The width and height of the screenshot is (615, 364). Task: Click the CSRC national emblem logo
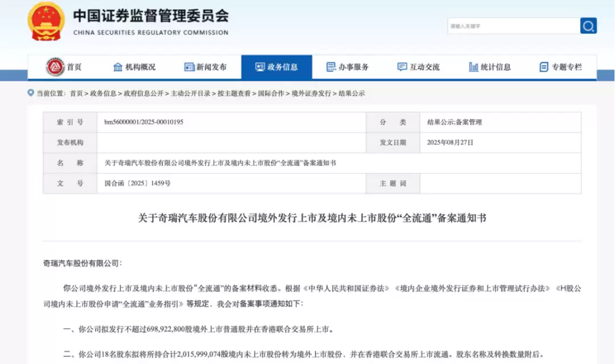click(x=46, y=21)
